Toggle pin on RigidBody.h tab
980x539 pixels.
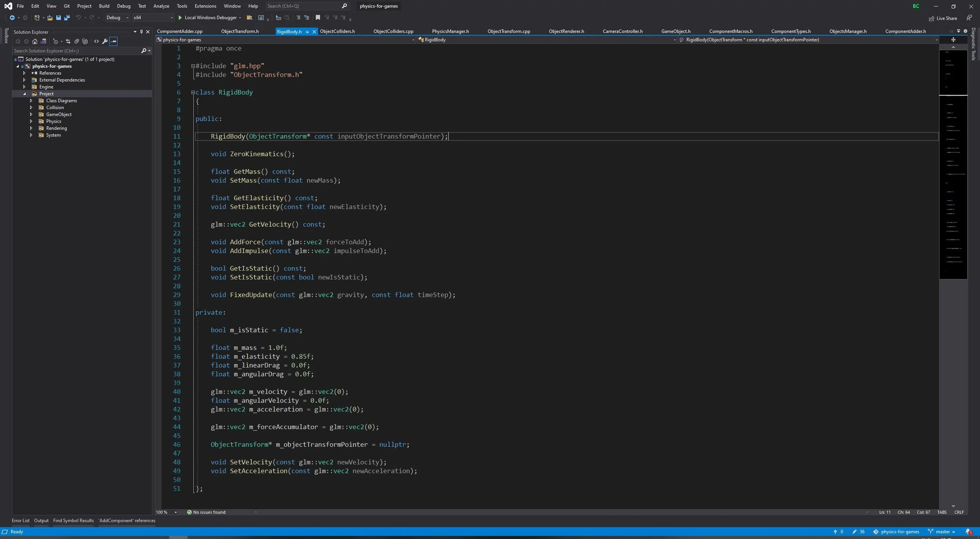point(307,32)
